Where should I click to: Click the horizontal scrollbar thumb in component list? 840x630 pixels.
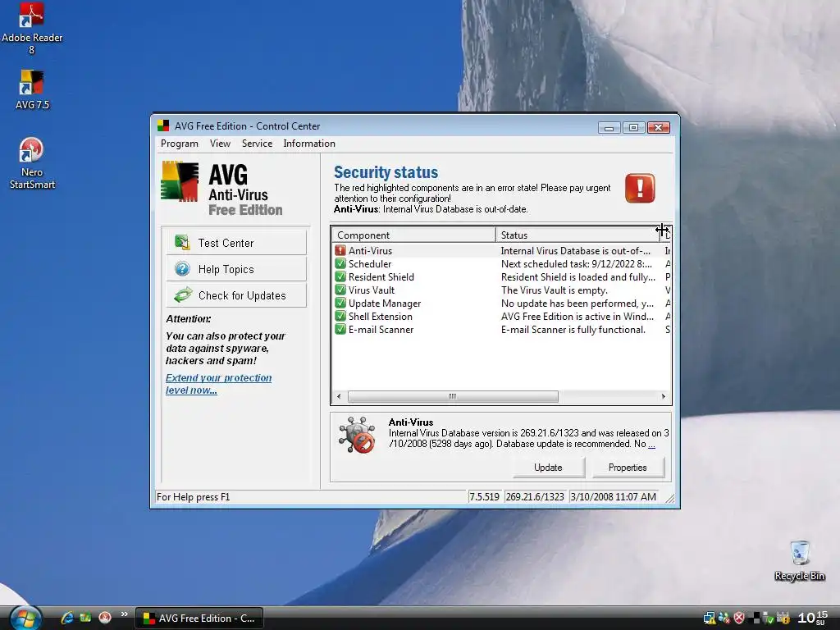tap(453, 396)
